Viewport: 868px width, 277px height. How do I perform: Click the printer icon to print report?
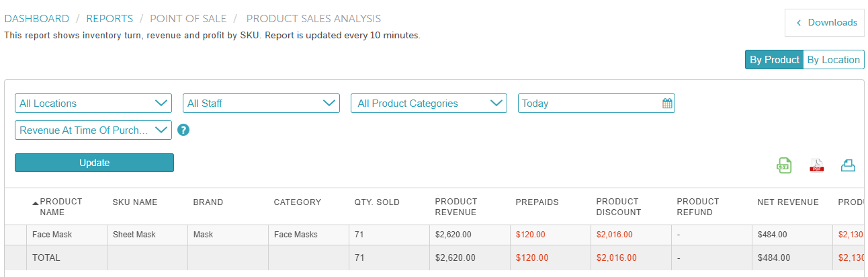tap(848, 165)
